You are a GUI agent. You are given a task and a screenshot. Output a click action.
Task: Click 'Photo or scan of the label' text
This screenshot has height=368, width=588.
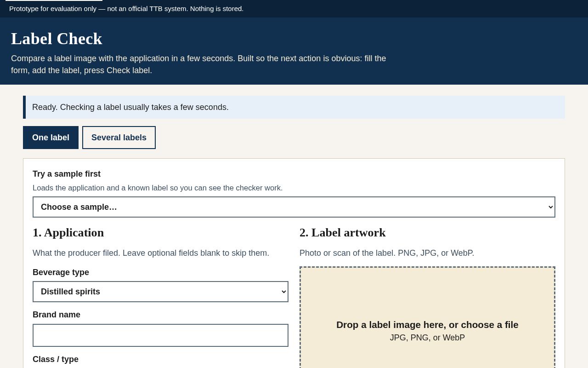(x=387, y=253)
